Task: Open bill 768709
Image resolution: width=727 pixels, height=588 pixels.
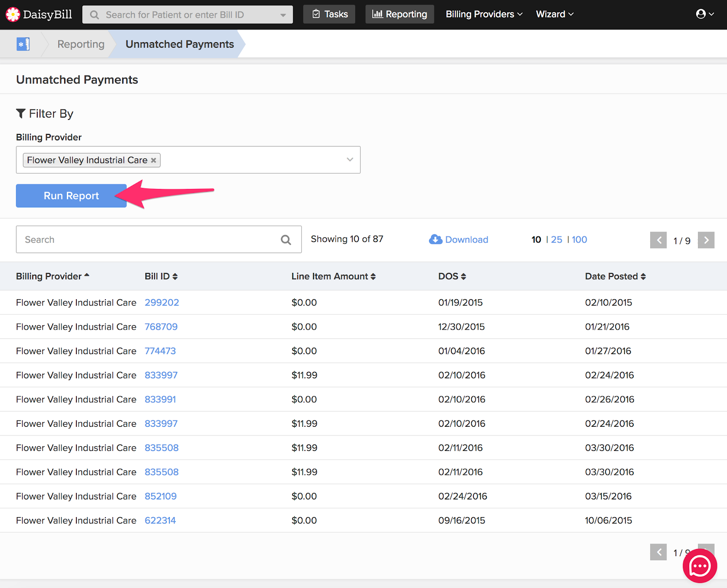Action: click(161, 327)
